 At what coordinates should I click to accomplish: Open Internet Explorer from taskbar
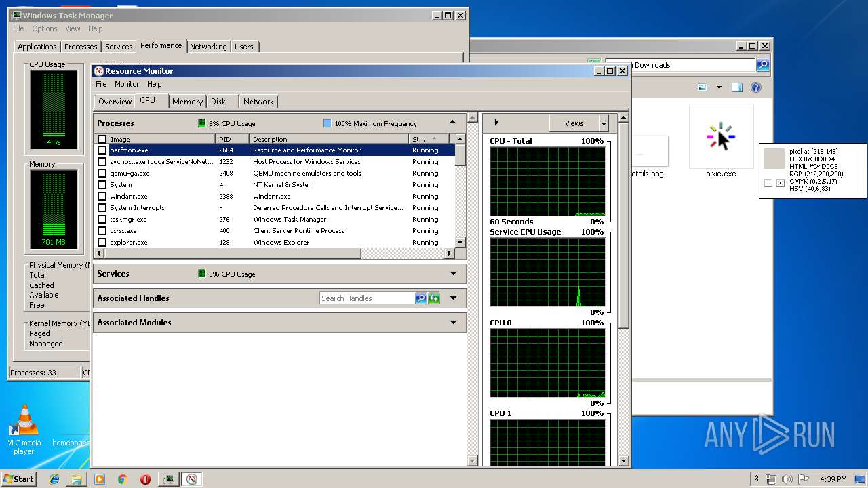pyautogui.click(x=54, y=479)
